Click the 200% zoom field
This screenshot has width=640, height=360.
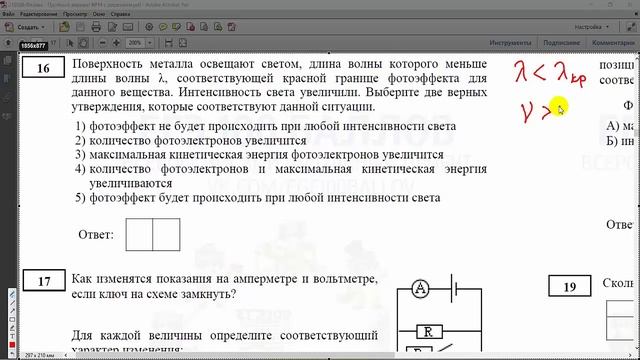coord(135,43)
